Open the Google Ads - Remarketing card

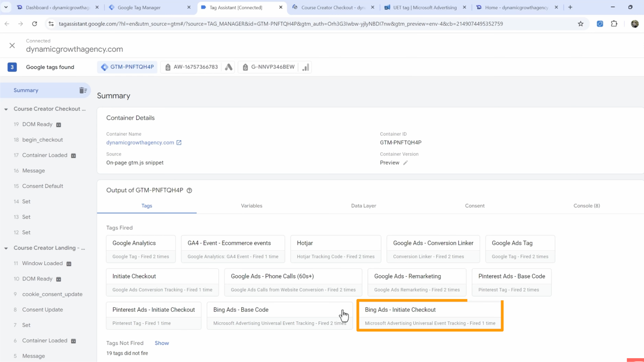[417, 282]
